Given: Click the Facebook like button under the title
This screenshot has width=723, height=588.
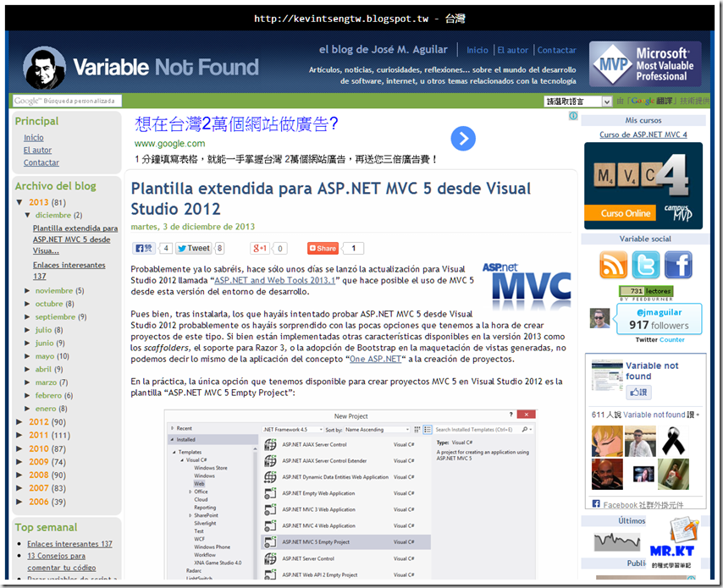Looking at the screenshot, I should click(x=143, y=249).
